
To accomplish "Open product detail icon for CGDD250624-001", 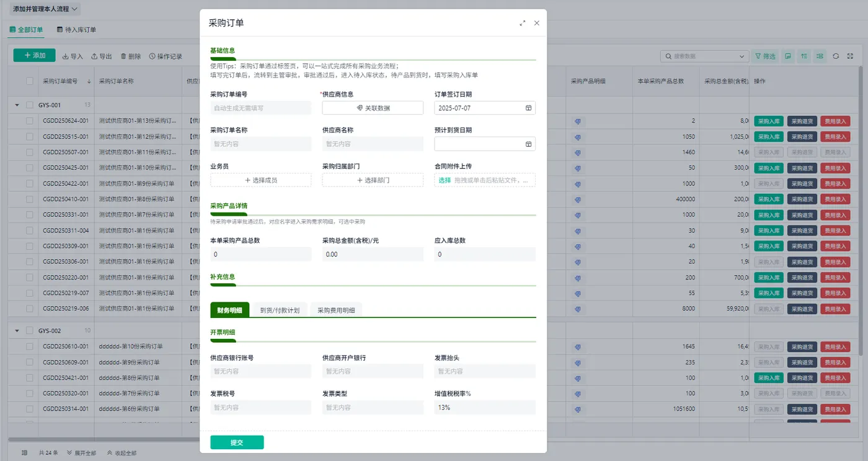I will tap(578, 121).
